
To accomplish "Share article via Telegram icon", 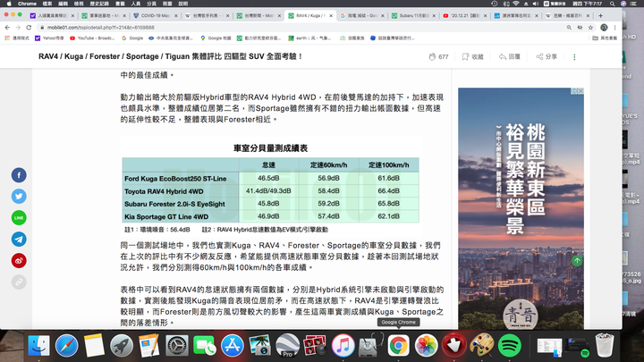I will click(19, 239).
